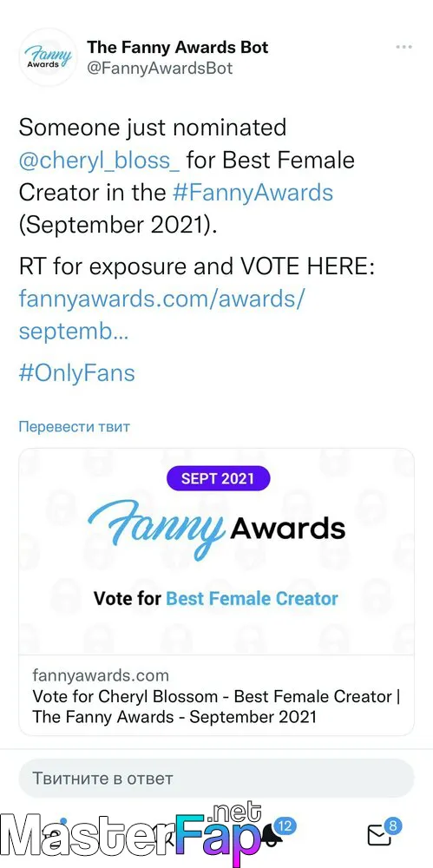Open The Fanny Awards Bot account name
Screen dimensions: 433x868
tap(177, 47)
